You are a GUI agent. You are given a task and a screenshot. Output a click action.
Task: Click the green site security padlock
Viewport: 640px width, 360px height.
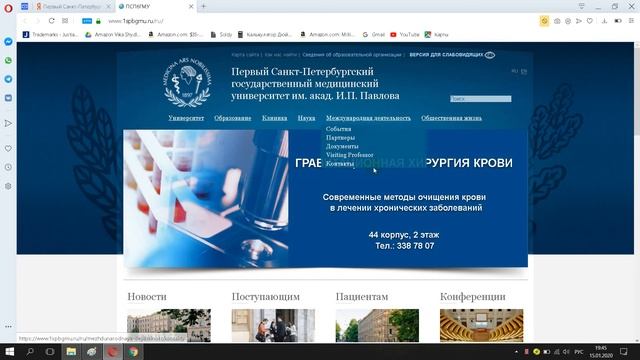point(98,21)
